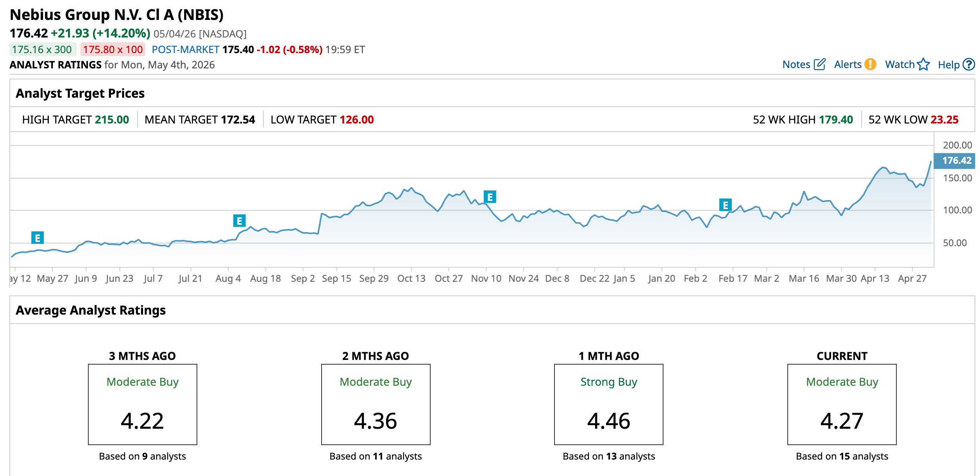
Task: Click the green bid 175.16 x 300 badge
Action: pyautogui.click(x=42, y=50)
